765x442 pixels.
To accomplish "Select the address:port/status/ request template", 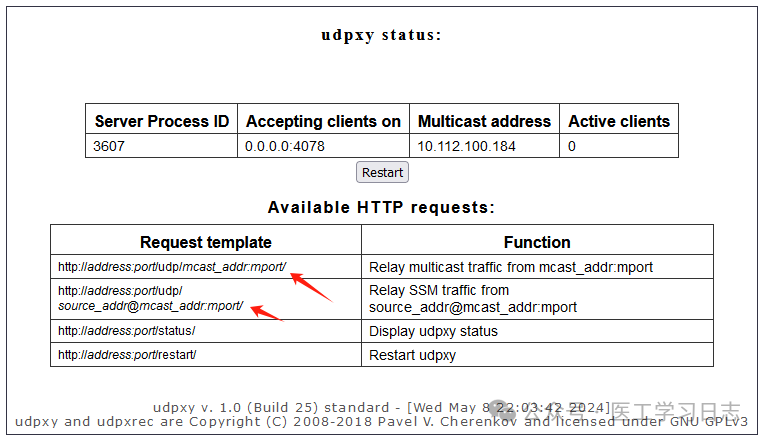I will pos(126,331).
